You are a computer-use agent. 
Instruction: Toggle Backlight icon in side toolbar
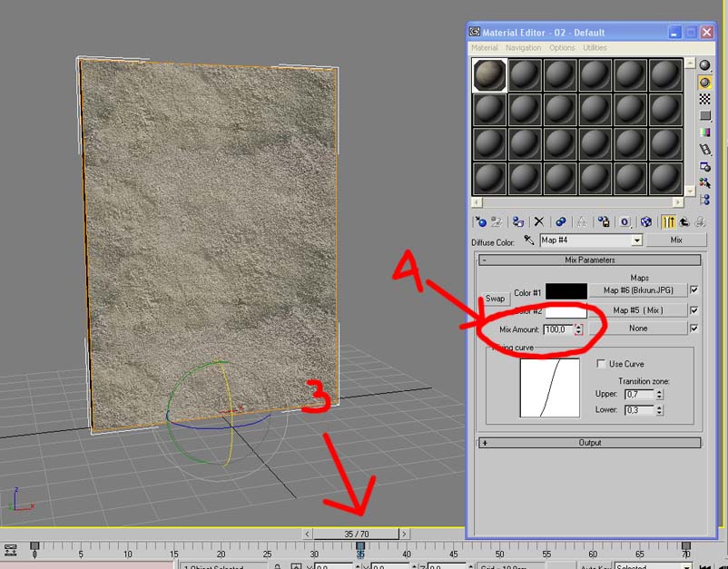tap(704, 83)
